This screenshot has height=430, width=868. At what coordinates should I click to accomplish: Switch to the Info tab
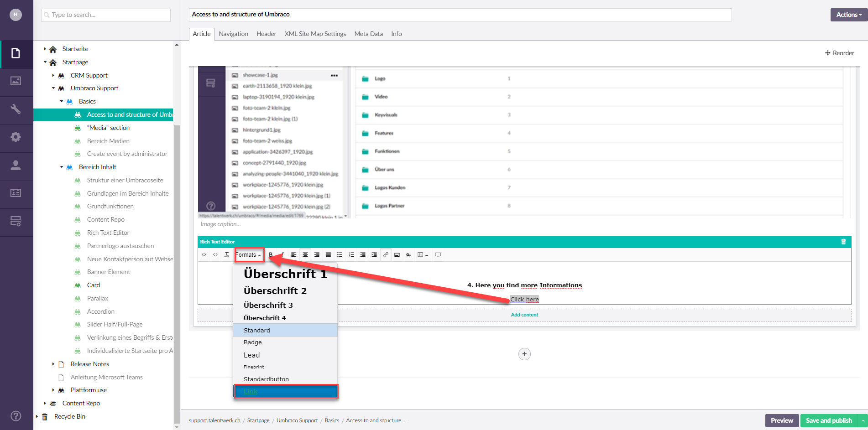(396, 34)
